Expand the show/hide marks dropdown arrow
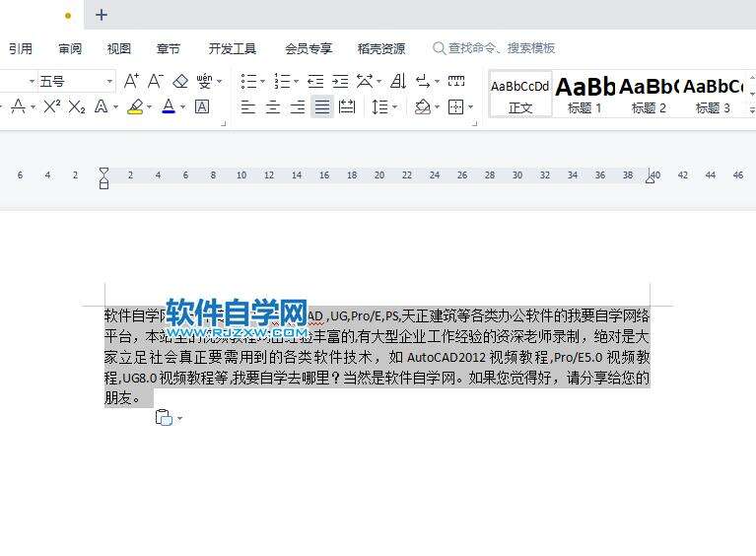Viewport: 756px width, 556px height. pos(437,81)
